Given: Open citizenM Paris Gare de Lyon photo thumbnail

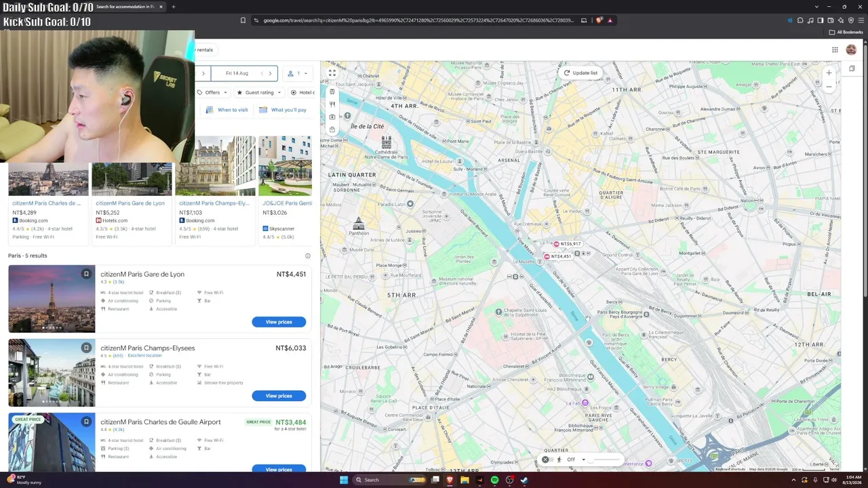Looking at the screenshot, I should [x=52, y=299].
